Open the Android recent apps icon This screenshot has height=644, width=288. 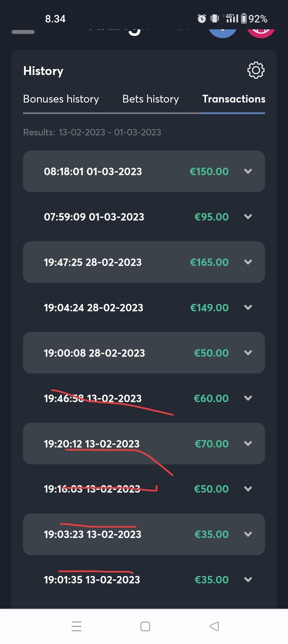click(77, 626)
